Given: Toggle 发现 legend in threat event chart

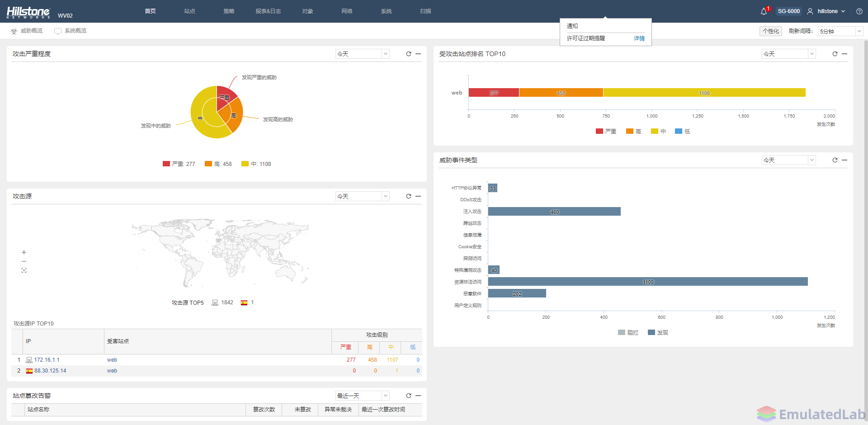Looking at the screenshot, I should (x=658, y=332).
